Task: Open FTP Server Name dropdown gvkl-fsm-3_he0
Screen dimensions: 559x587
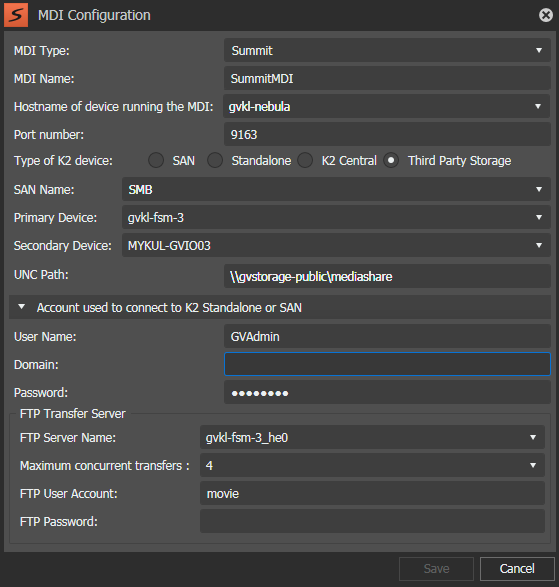Action: (372, 437)
